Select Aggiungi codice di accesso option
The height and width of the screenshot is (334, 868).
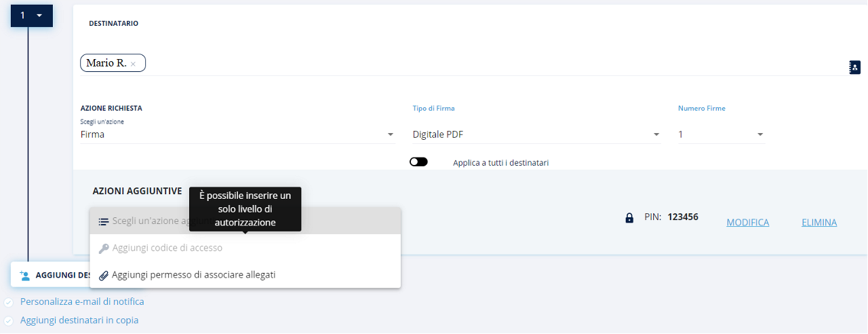pos(167,248)
